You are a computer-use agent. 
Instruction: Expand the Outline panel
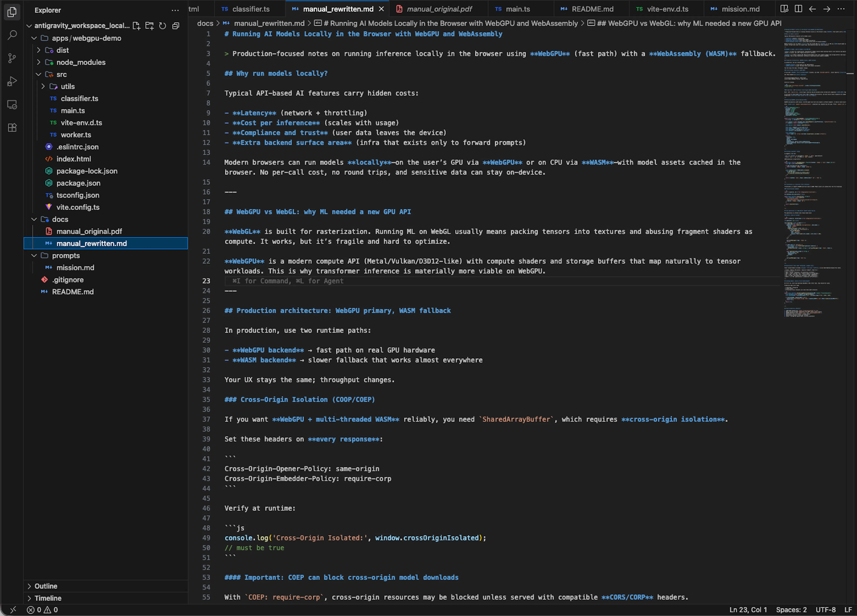pos(46,586)
